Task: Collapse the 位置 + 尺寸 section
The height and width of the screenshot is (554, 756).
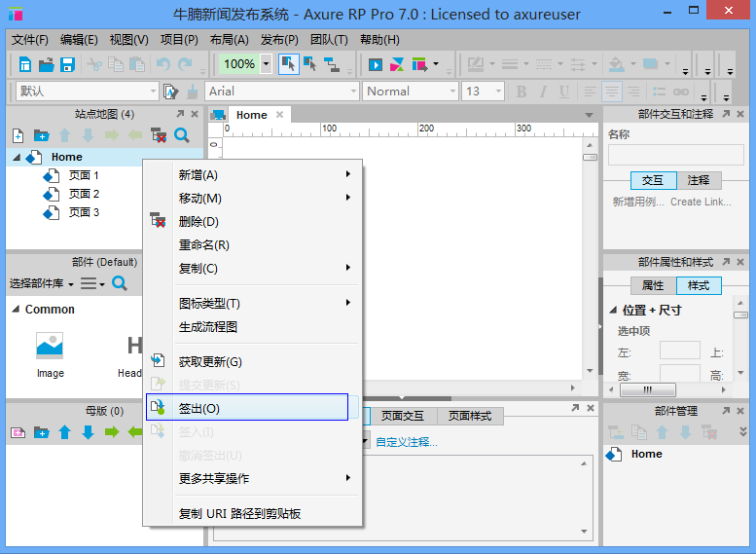Action: pos(613,310)
